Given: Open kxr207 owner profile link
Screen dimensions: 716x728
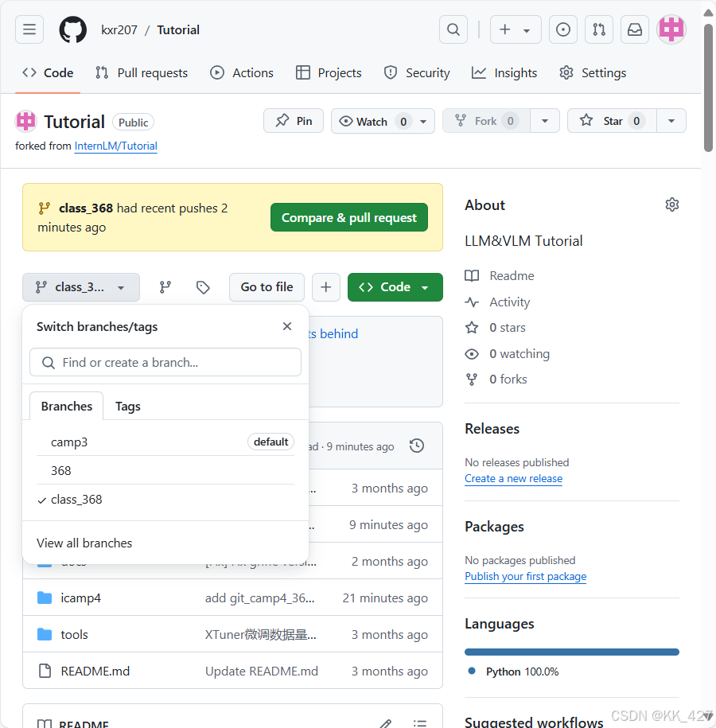Looking at the screenshot, I should click(x=119, y=29).
